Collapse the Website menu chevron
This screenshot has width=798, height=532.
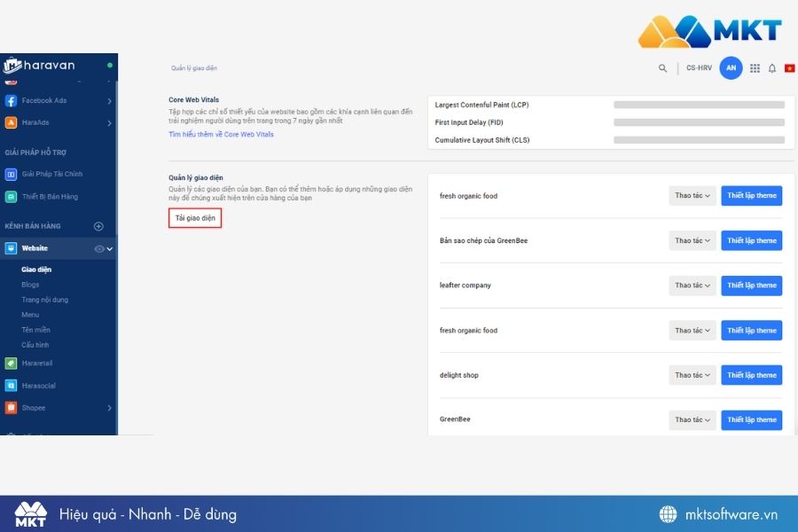point(110,249)
